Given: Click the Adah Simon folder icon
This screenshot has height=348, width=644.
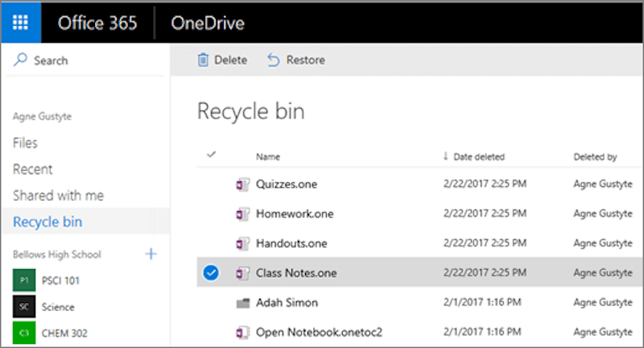Looking at the screenshot, I should point(243,303).
